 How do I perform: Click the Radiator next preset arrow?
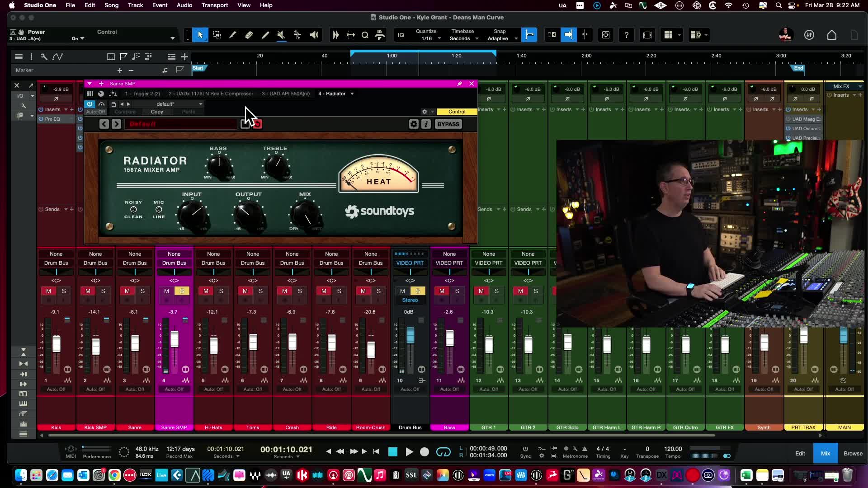coord(116,124)
